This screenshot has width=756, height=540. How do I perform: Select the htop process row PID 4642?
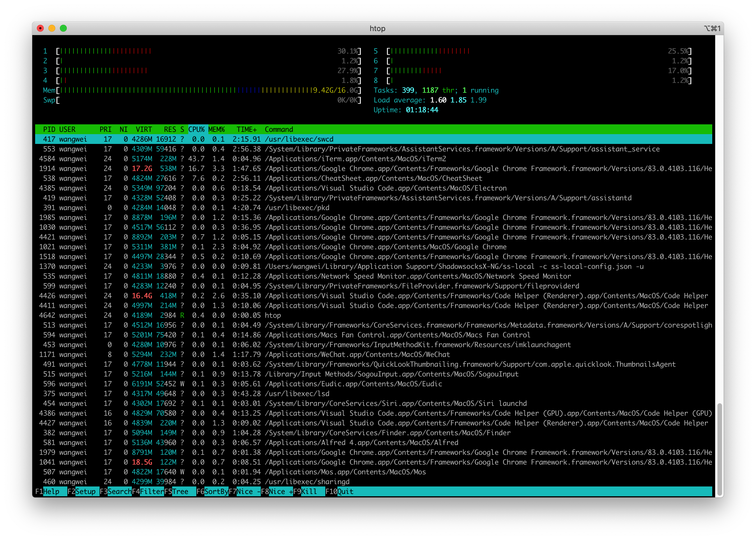click(373, 315)
